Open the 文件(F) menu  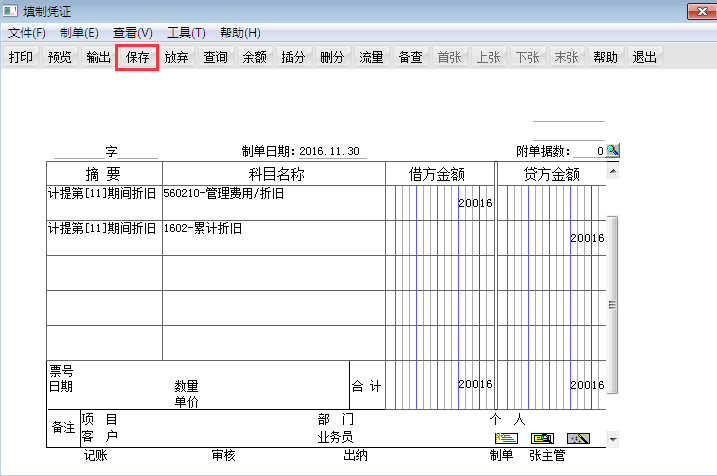(x=27, y=33)
